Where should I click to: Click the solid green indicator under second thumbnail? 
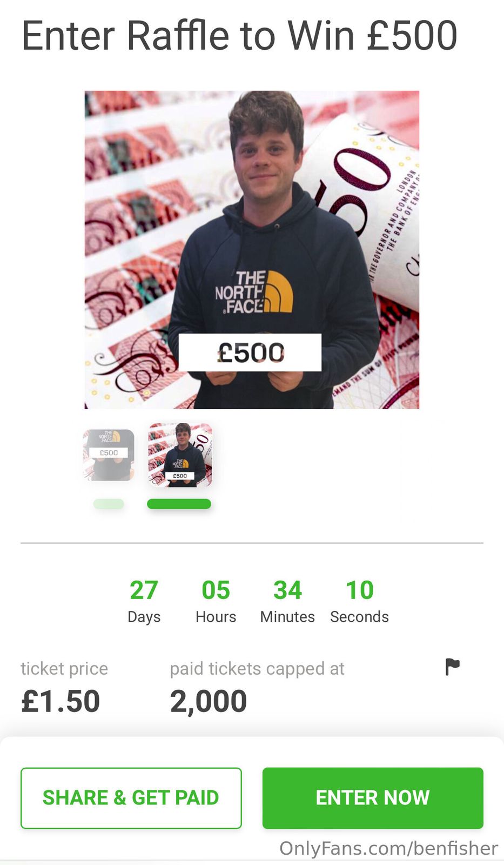coord(179,504)
